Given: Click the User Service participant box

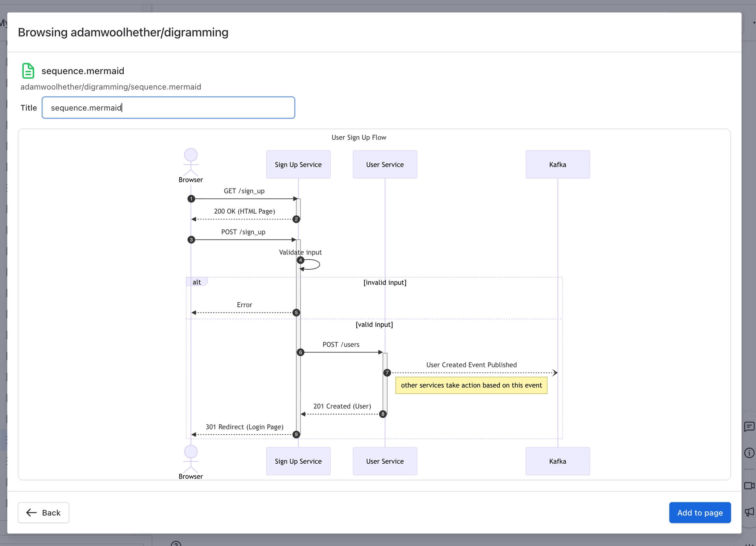Looking at the screenshot, I should (x=385, y=164).
